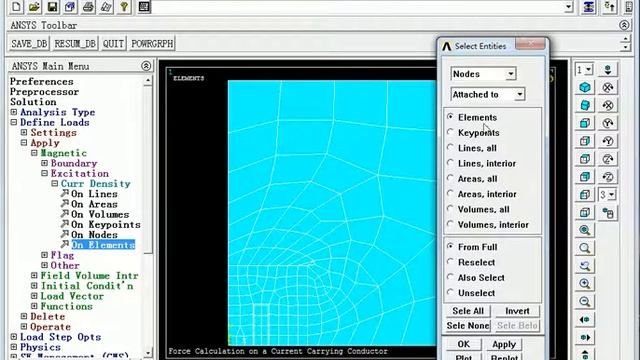Select 'On Areas' under Curr Density

click(x=94, y=204)
